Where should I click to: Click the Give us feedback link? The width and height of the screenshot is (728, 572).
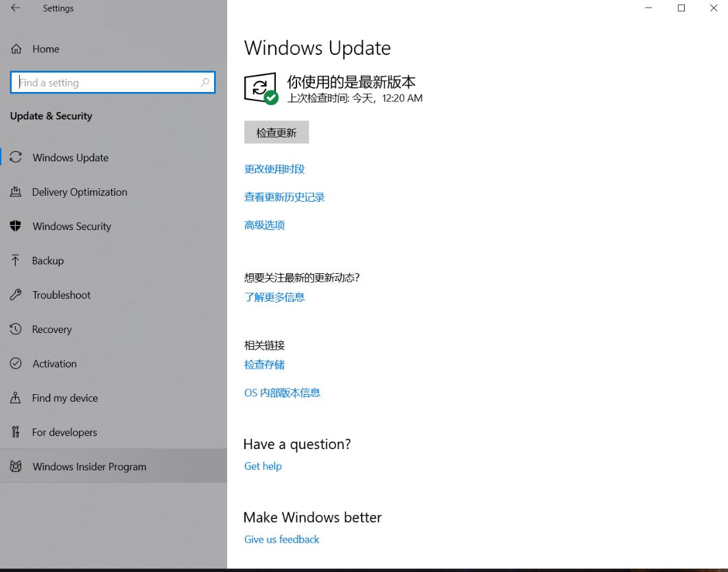pos(282,540)
